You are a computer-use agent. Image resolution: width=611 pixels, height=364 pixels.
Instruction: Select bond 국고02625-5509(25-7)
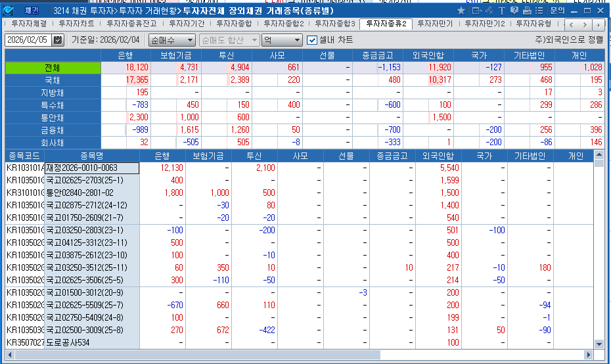pos(92,305)
